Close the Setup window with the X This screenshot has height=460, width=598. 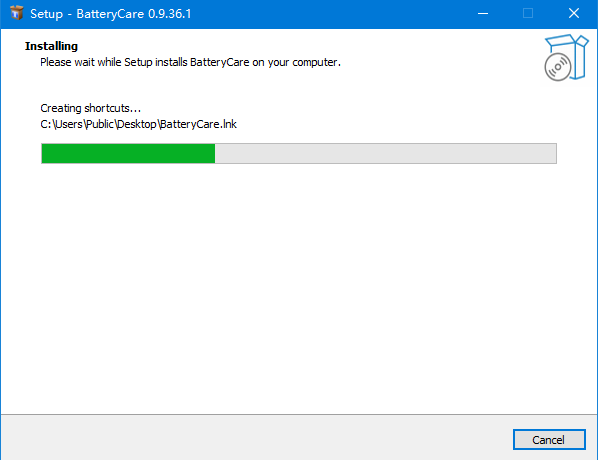tap(574, 14)
